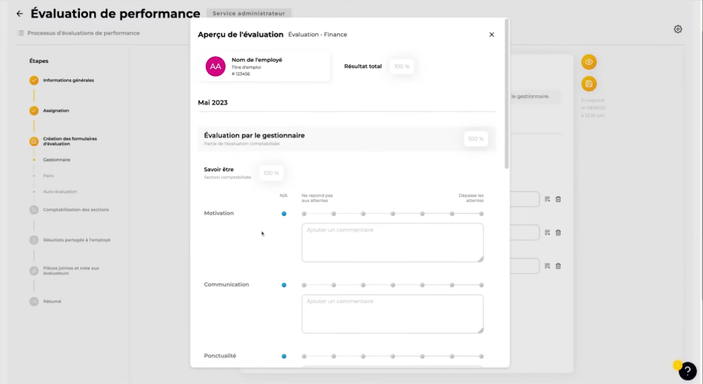This screenshot has width=703, height=384.
Task: Click the Service administrateur badge
Action: tap(249, 13)
